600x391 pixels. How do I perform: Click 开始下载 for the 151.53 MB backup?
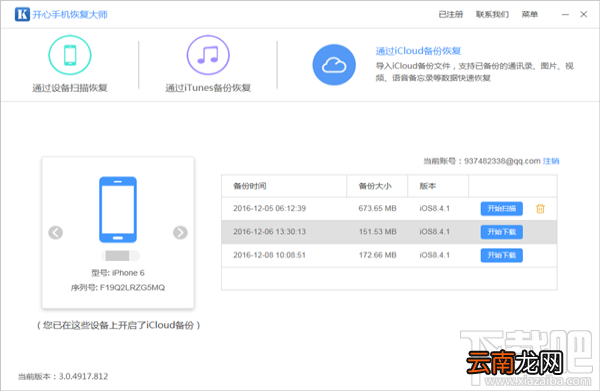tap(502, 232)
